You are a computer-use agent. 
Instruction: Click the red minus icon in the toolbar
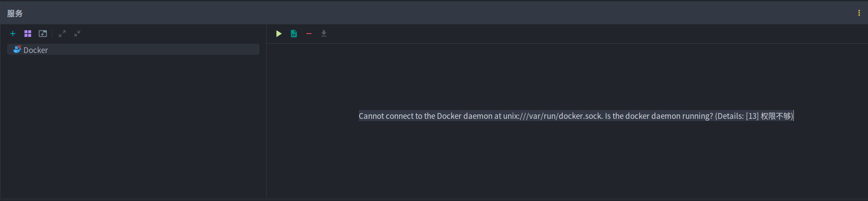click(309, 34)
